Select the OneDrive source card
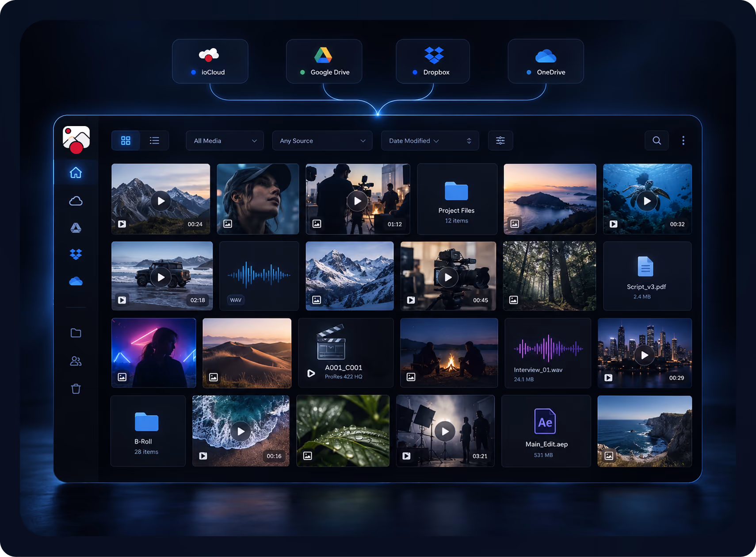This screenshot has height=557, width=756. pyautogui.click(x=546, y=61)
